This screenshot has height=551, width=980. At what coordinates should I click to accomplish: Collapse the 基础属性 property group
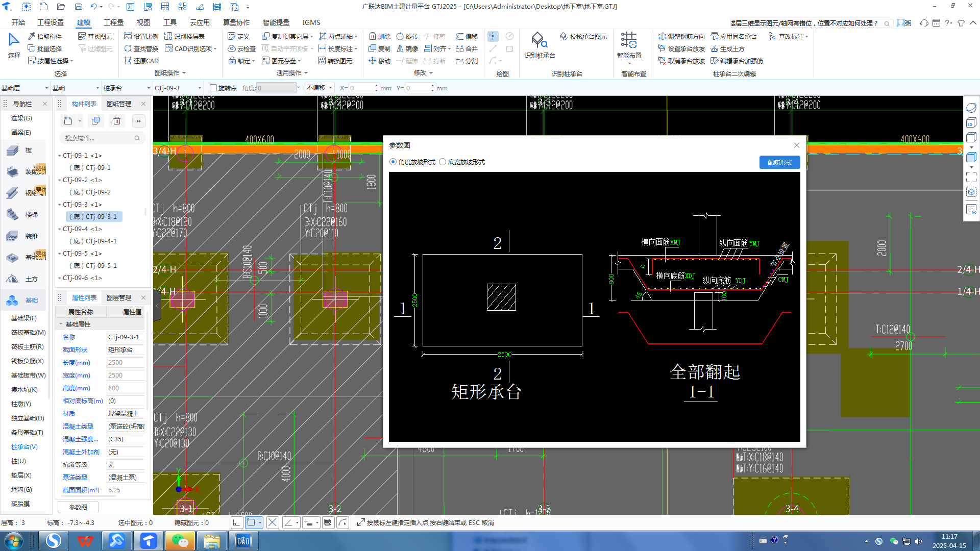61,324
